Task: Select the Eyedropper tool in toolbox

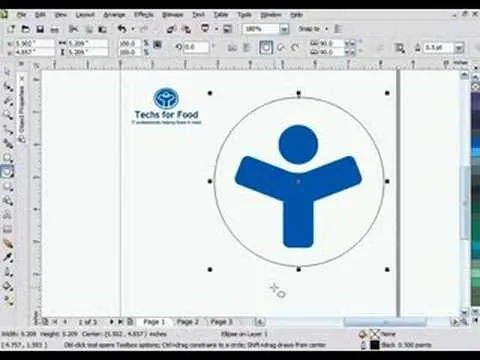Action: 8,257
